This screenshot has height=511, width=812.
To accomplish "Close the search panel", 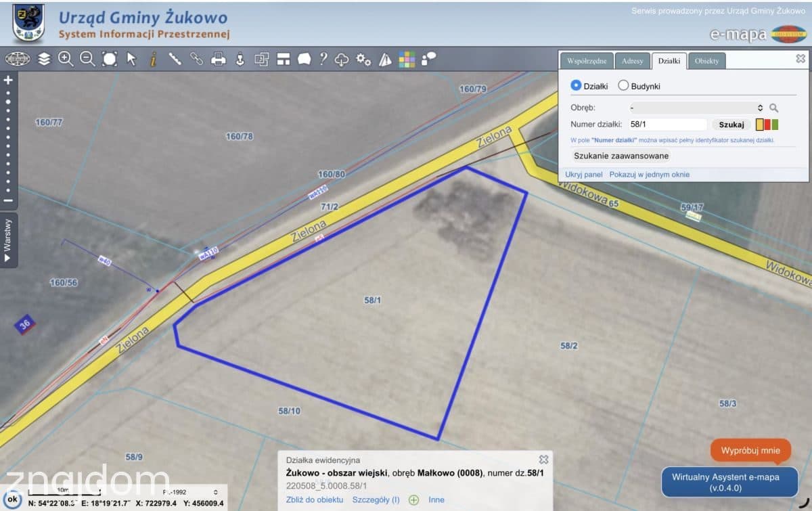I will pos(800,59).
